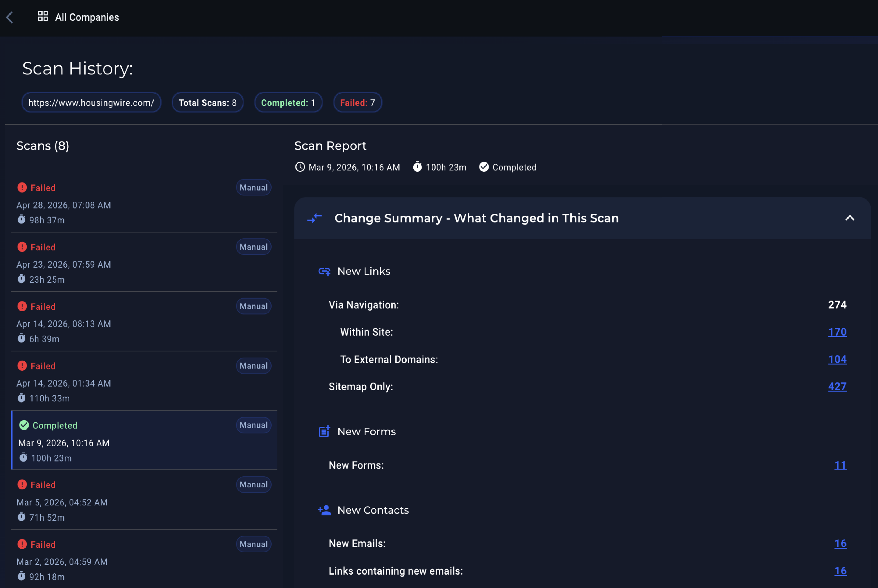This screenshot has height=588, width=878.
Task: Click the Manual badge on Mar 2 scan
Action: click(254, 544)
